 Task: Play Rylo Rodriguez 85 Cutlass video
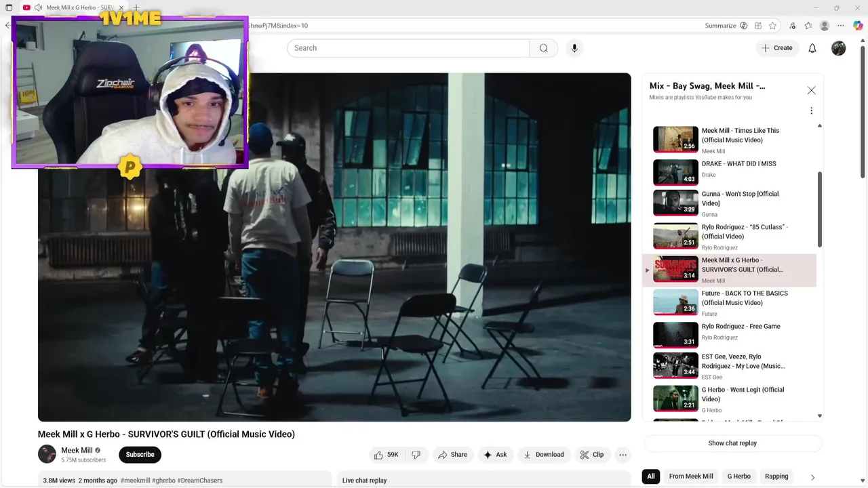click(x=730, y=236)
